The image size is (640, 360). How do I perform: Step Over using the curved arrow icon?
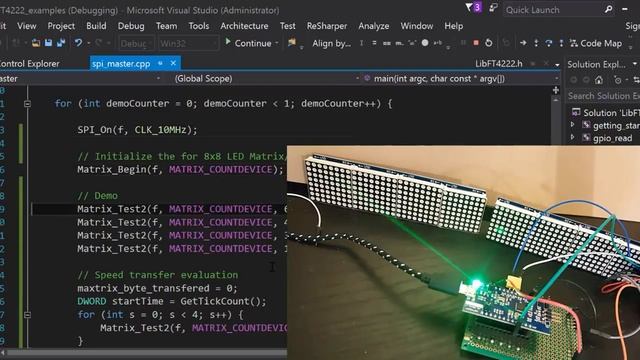pos(549,43)
